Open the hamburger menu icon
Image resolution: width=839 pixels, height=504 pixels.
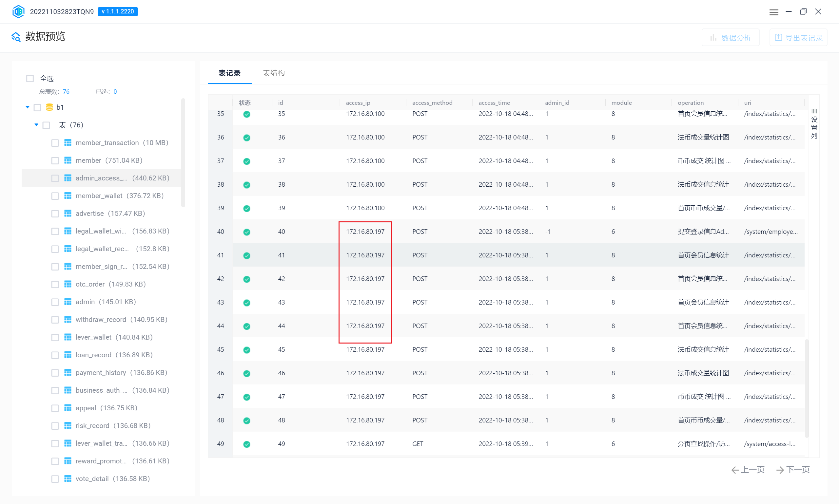coord(774,12)
